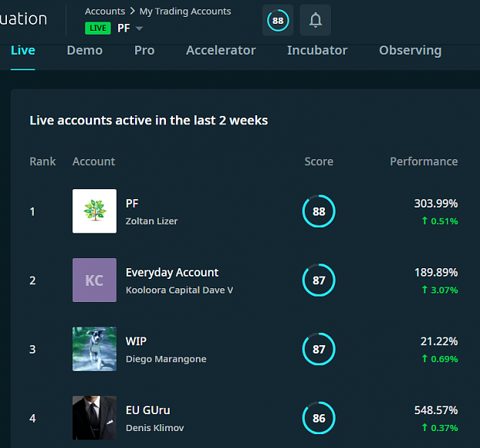480x448 pixels.
Task: Click performance value 21.22%
Action: [x=439, y=341]
